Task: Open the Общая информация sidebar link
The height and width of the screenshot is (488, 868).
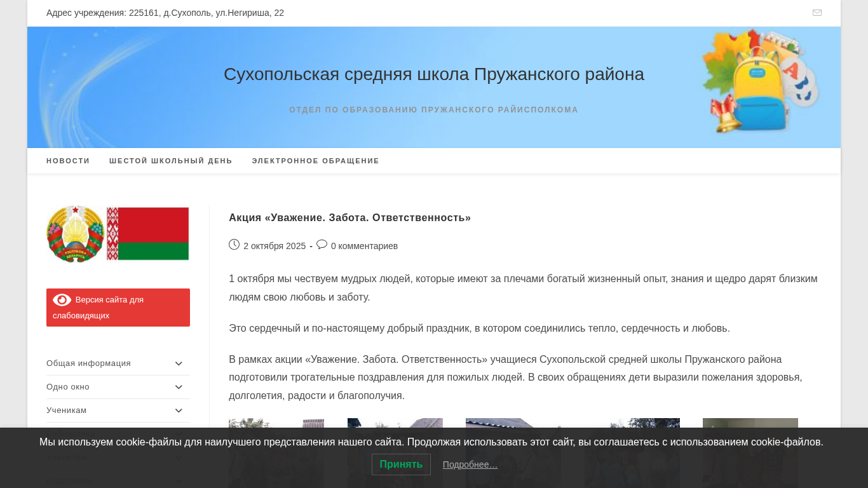Action: pyautogui.click(x=88, y=363)
